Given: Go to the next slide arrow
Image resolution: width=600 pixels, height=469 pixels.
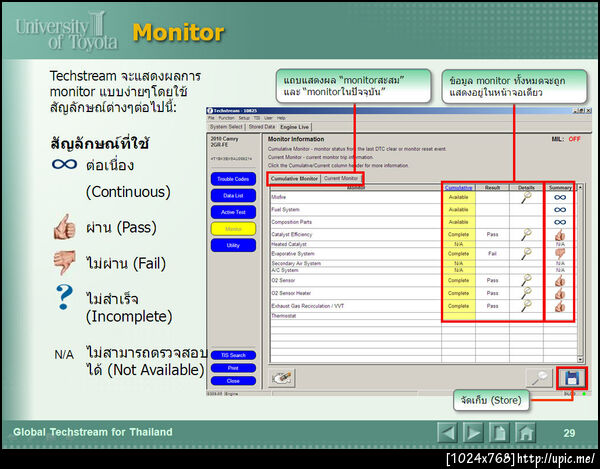Looking at the screenshot, I should (x=473, y=433).
